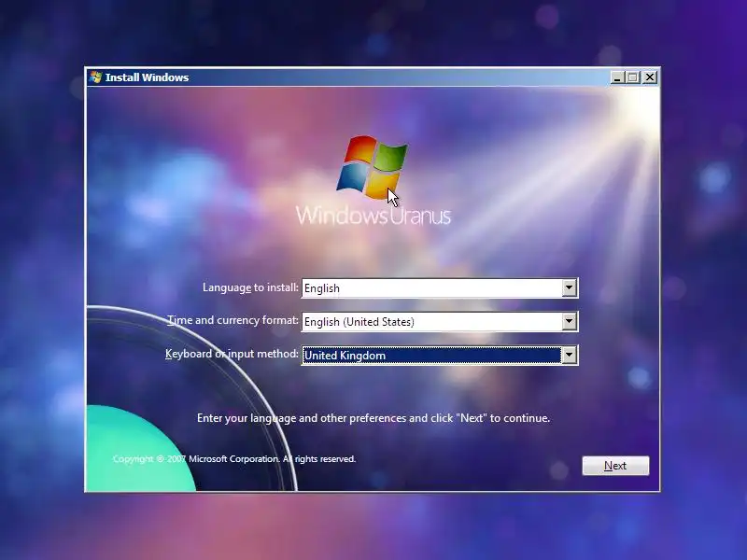The width and height of the screenshot is (747, 560).
Task: Maximize the Install Windows dialog
Action: click(x=633, y=77)
